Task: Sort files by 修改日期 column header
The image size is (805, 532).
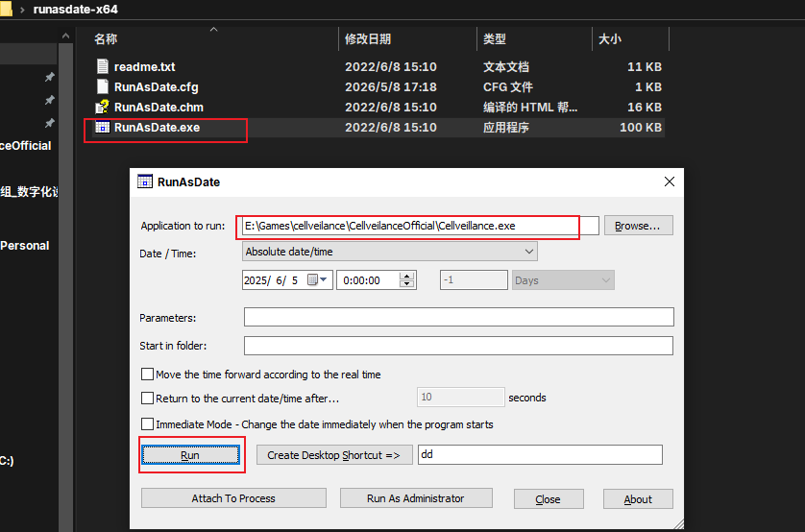Action: pos(368,39)
